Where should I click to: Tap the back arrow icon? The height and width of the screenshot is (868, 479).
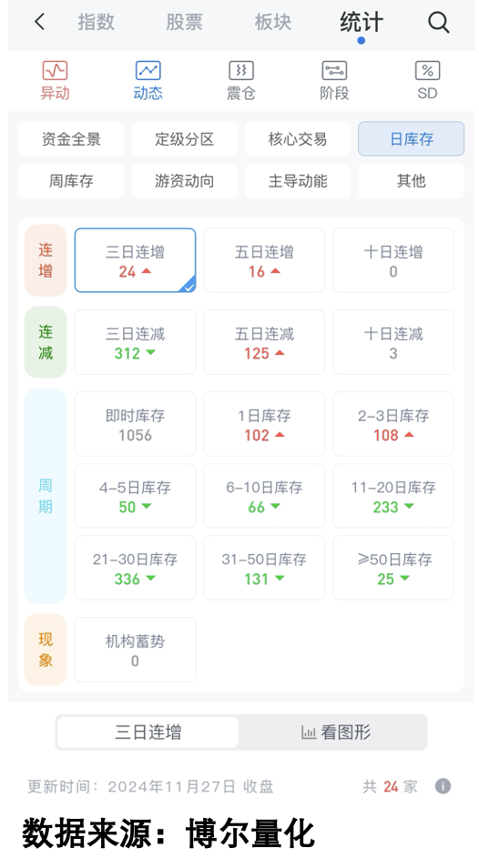(39, 22)
